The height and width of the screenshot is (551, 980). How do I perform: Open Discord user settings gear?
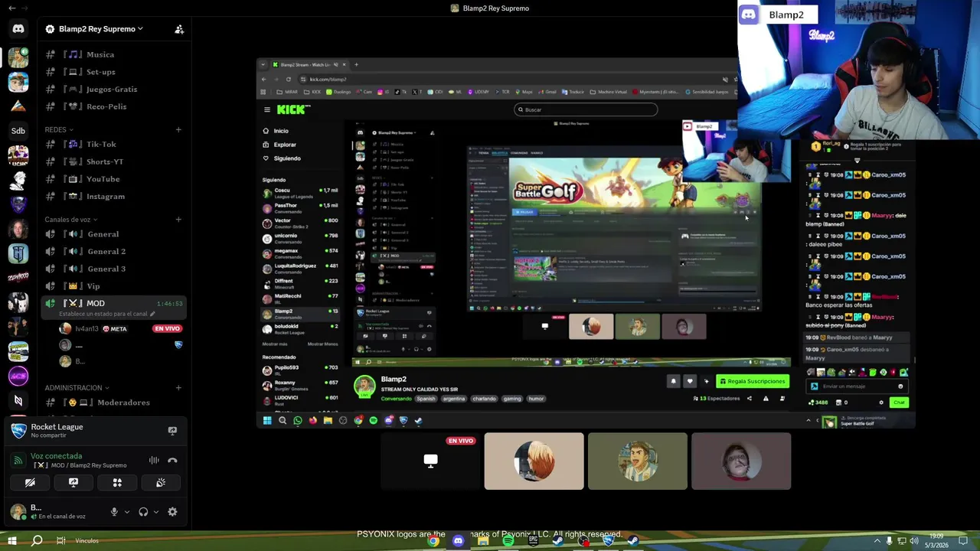click(x=172, y=512)
